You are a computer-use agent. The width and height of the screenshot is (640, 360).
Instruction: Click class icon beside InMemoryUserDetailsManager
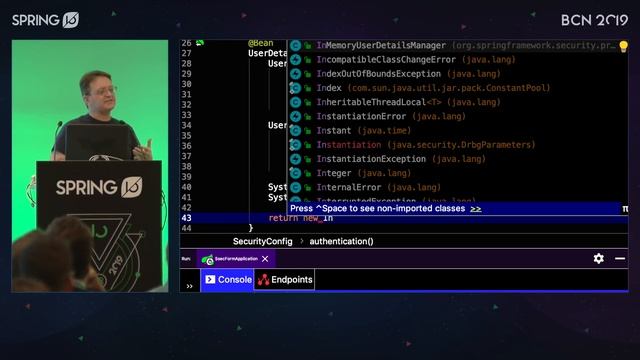coord(296,46)
